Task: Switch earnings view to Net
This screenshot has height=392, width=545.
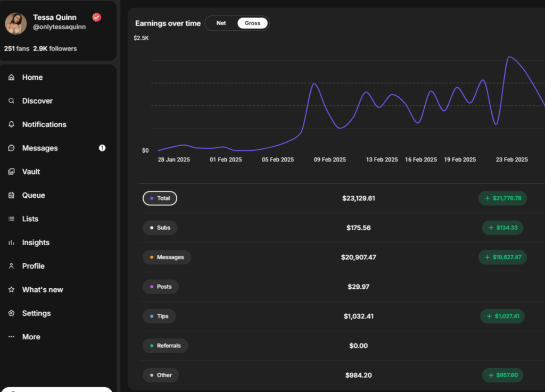Action: coord(221,23)
